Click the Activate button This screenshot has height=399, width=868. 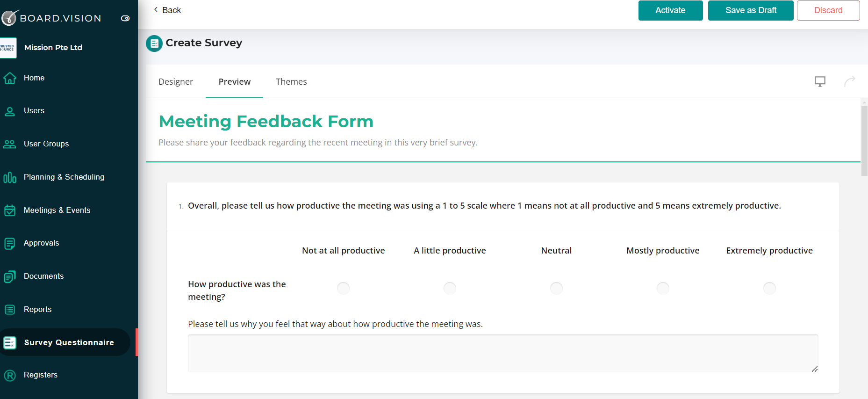tap(670, 10)
